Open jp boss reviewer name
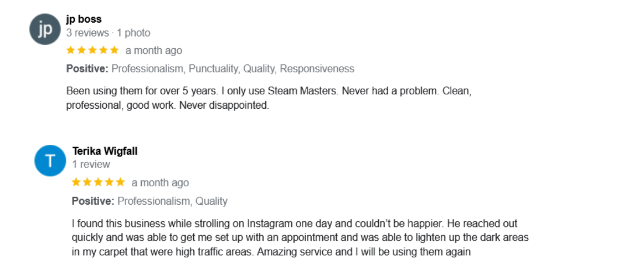Image resolution: width=644 pixels, height=279 pixels. [84, 19]
